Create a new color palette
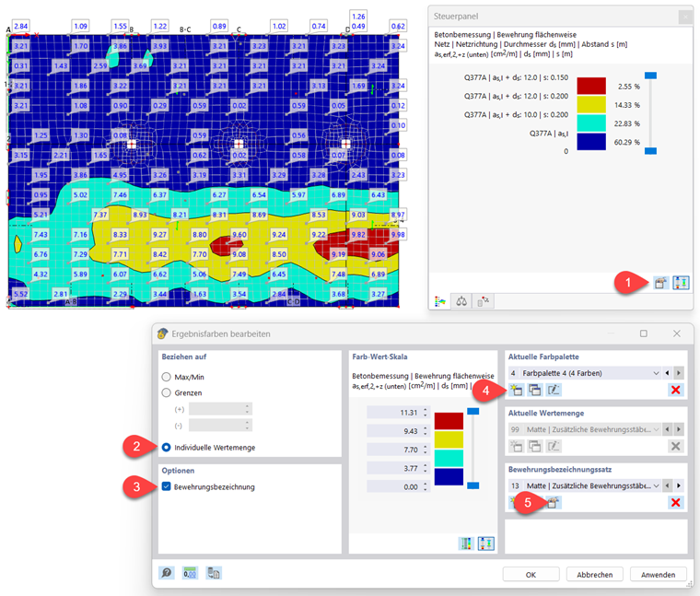The width and height of the screenshot is (700, 596). pyautogui.click(x=516, y=390)
